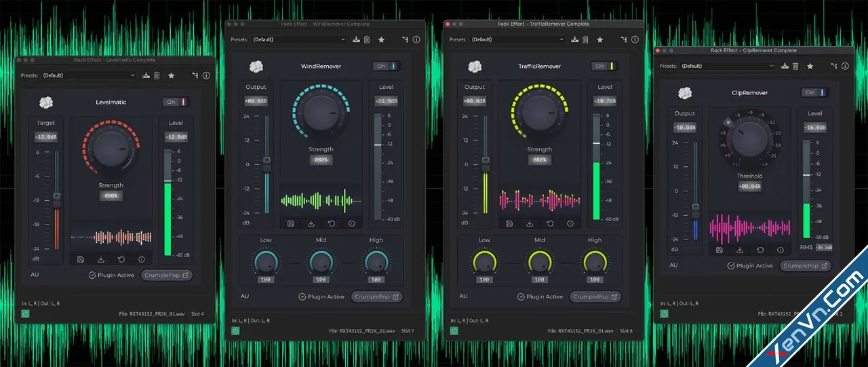The image size is (868, 367).
Task: Click ClipRemover Output slider handle
Action: tap(695, 210)
